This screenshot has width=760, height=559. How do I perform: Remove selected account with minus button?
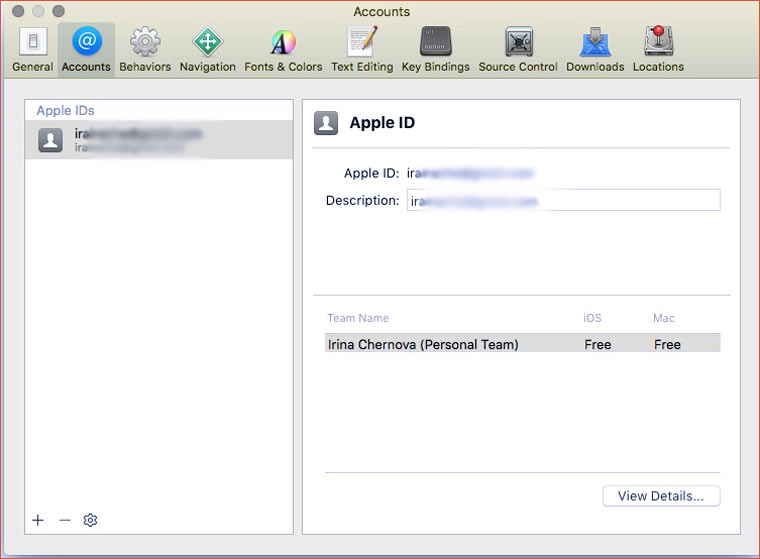click(x=65, y=520)
